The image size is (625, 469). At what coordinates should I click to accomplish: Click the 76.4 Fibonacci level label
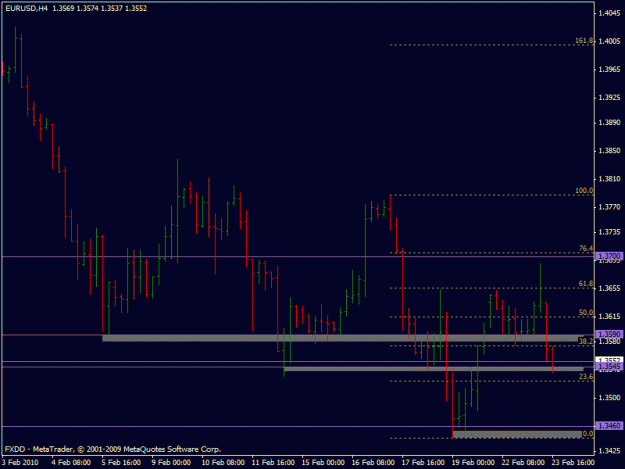(586, 248)
